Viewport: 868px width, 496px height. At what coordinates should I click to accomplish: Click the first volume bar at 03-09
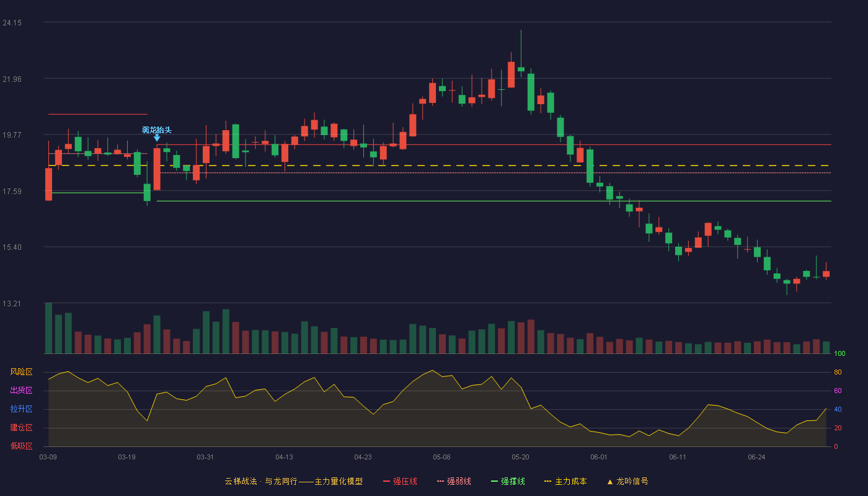coord(48,328)
